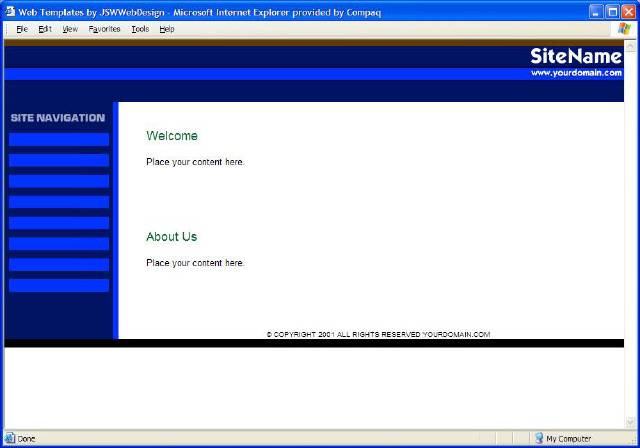This screenshot has width=640, height=448.
Task: Click the Internet Explorer icon in title bar
Action: point(9,10)
